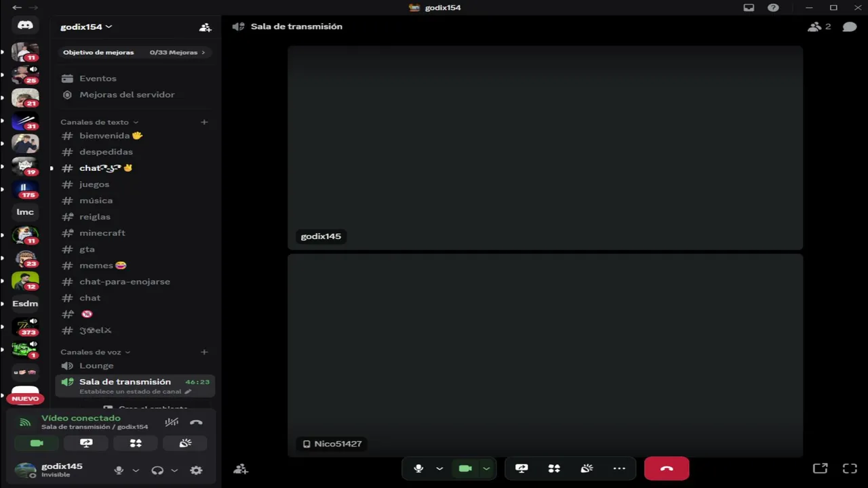Open the godix145 user profile avatar

coord(25,470)
